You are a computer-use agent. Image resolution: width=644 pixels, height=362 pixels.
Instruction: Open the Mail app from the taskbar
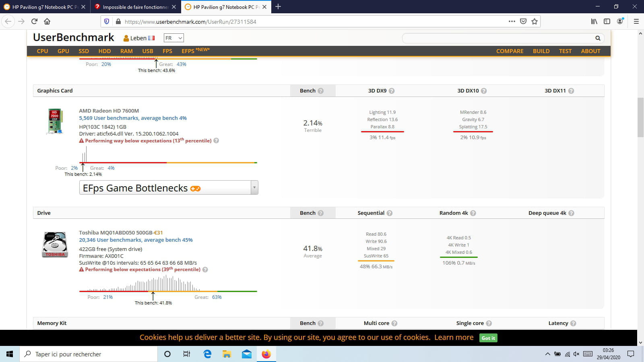[247, 354]
